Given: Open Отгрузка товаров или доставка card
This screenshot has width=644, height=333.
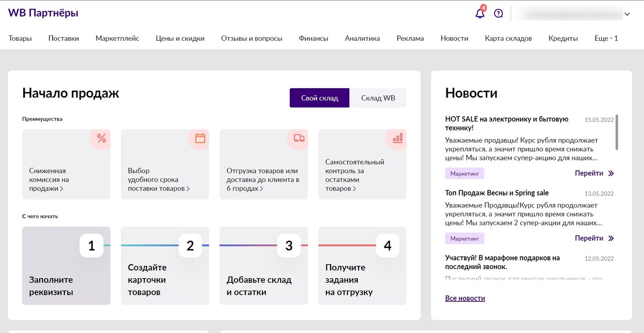Looking at the screenshot, I should tap(264, 164).
